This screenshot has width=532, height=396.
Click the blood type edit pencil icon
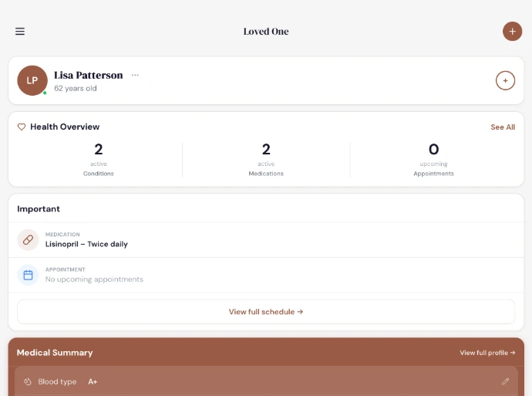click(505, 381)
